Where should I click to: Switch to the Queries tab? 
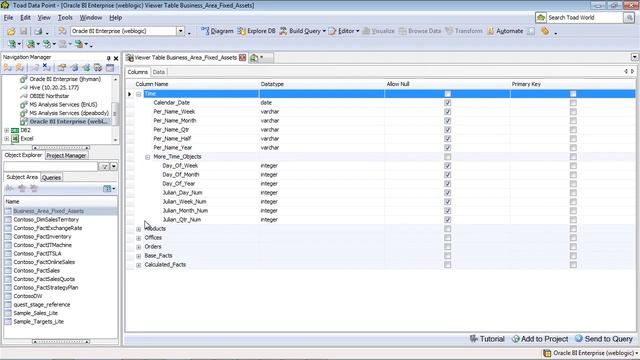coord(51,178)
